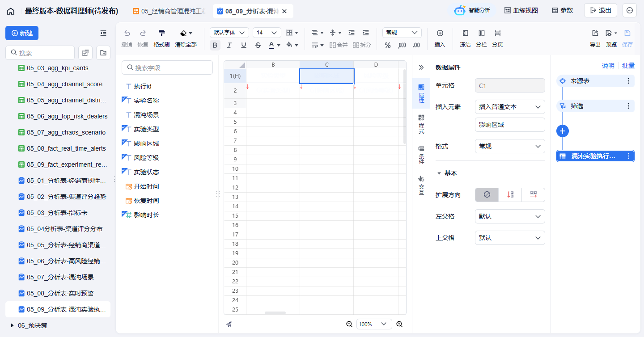This screenshot has height=337, width=644.
Task: Open the number format dropdown in toolbar
Action: pos(402,33)
